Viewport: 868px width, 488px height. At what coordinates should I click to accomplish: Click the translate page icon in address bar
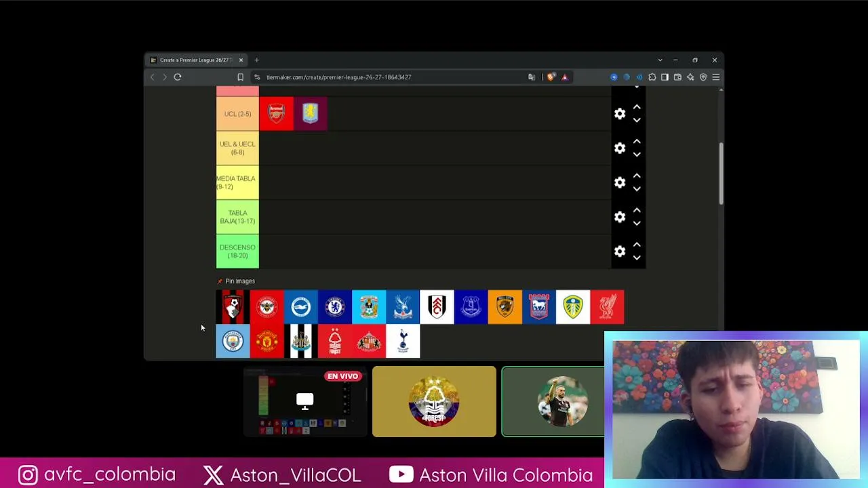point(532,77)
